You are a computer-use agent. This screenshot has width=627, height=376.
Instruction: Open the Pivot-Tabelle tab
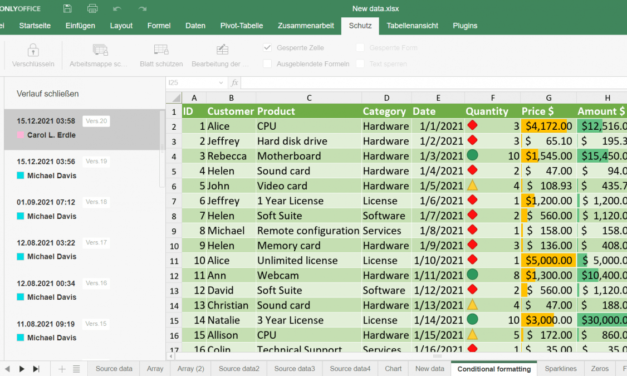(242, 26)
